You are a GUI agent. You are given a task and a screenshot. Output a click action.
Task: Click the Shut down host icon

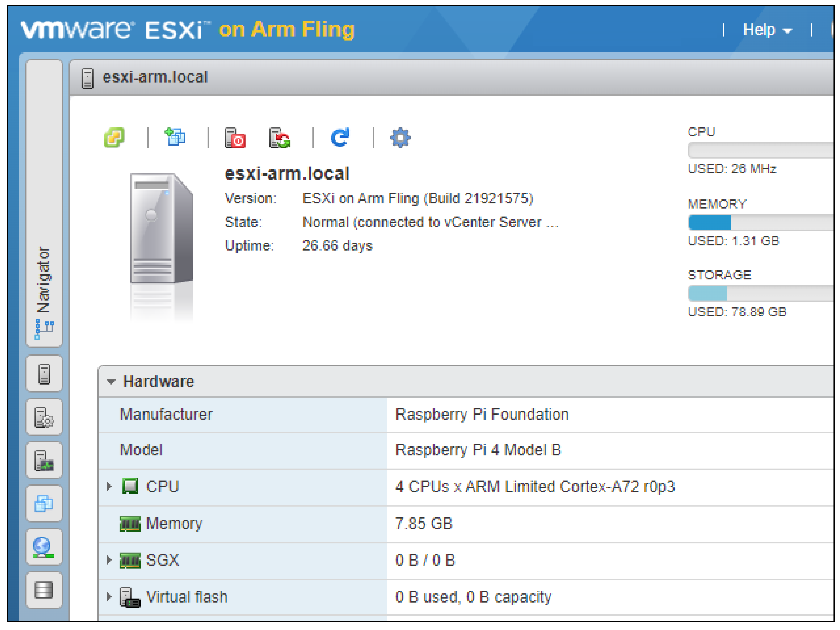coord(235,138)
